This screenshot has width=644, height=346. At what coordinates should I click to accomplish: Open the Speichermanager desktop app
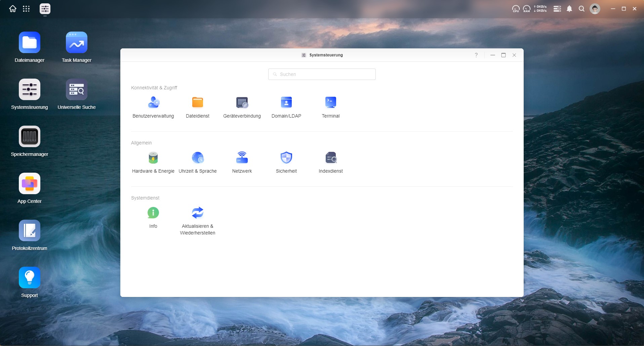pyautogui.click(x=30, y=137)
